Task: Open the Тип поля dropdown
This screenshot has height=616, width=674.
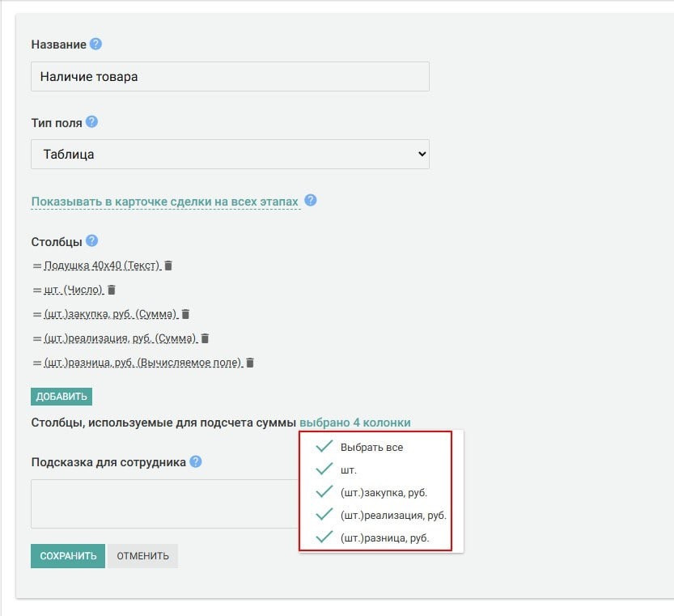Action: point(230,154)
